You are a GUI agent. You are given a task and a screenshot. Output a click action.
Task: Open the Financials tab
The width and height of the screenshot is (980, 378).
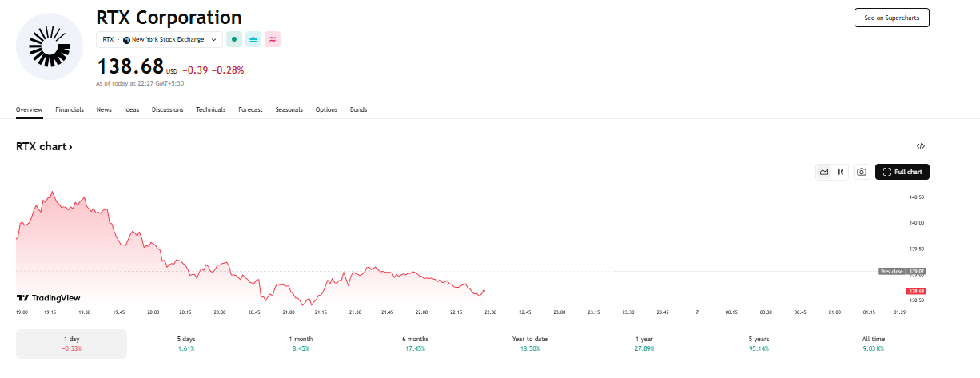pos(70,109)
